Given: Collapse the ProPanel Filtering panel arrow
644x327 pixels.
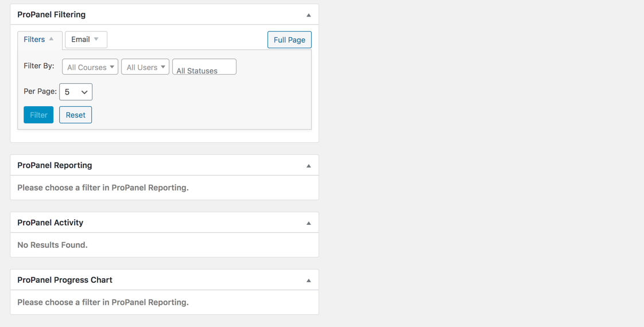Looking at the screenshot, I should pos(308,15).
